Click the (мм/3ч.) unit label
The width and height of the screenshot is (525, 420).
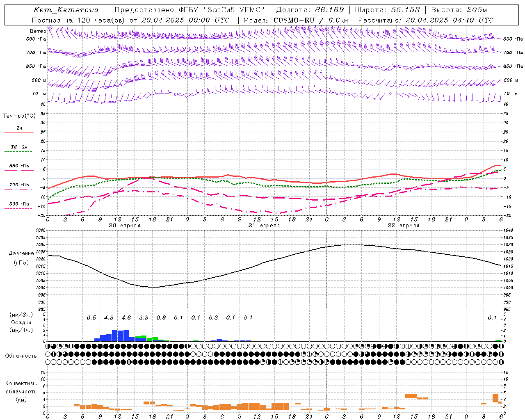[21, 315]
